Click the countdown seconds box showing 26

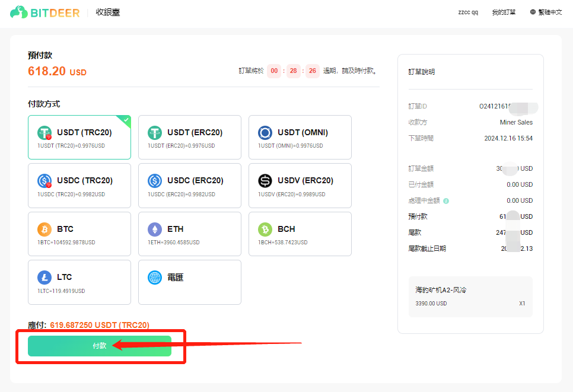(x=313, y=71)
